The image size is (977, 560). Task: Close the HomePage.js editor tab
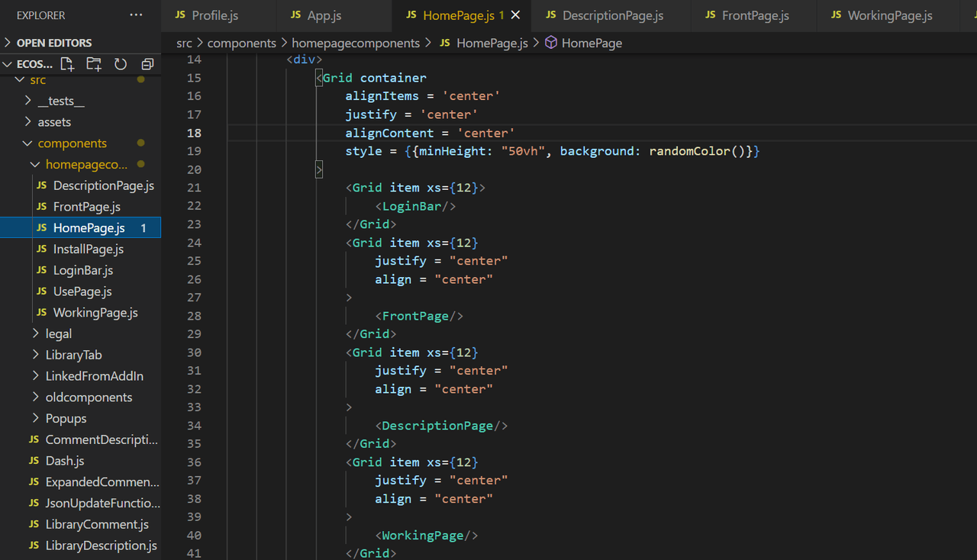click(x=515, y=15)
